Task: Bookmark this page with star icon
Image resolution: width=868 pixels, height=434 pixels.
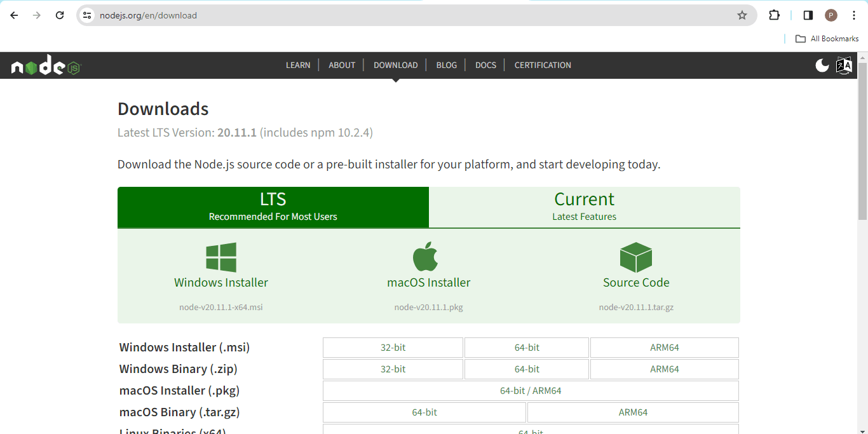Action: click(x=742, y=15)
